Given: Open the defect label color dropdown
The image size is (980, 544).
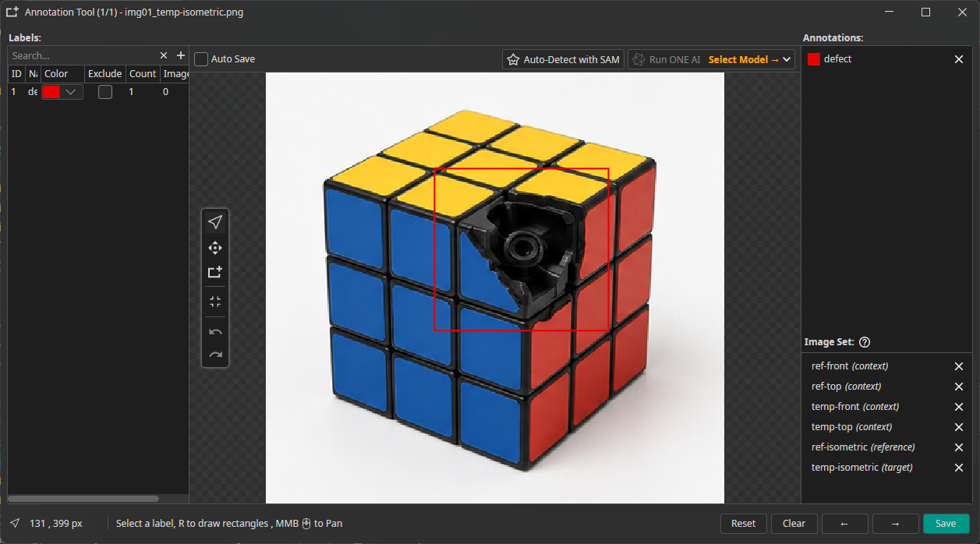Looking at the screenshot, I should tap(63, 92).
